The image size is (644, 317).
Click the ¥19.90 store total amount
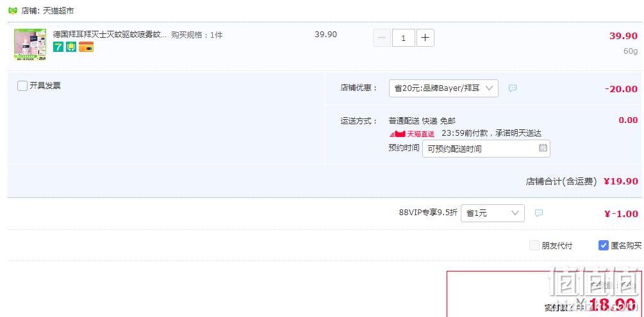[621, 181]
